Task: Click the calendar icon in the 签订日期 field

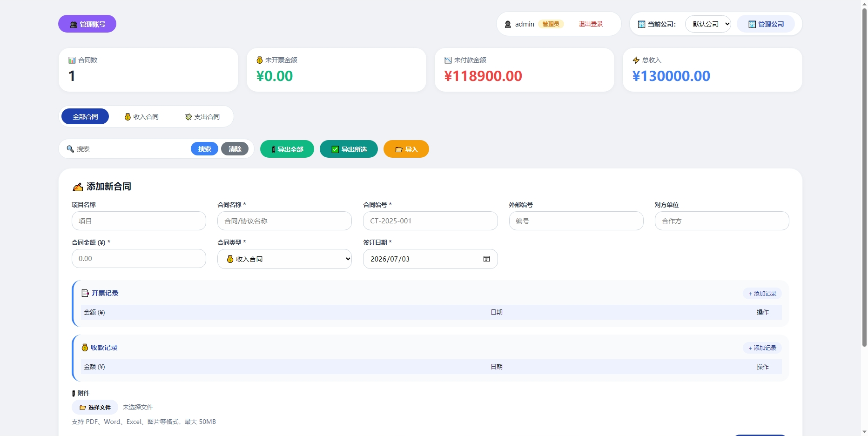Action: pos(486,259)
